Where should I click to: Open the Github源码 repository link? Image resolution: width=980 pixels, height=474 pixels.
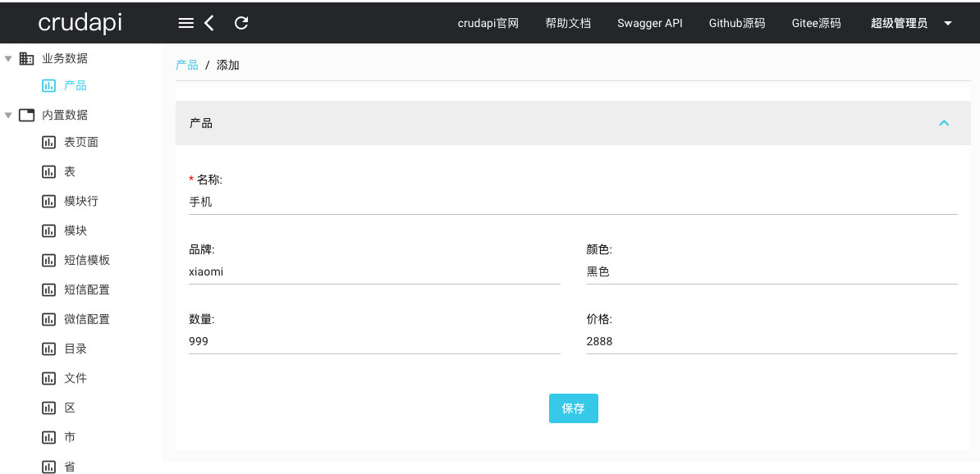[x=736, y=23]
